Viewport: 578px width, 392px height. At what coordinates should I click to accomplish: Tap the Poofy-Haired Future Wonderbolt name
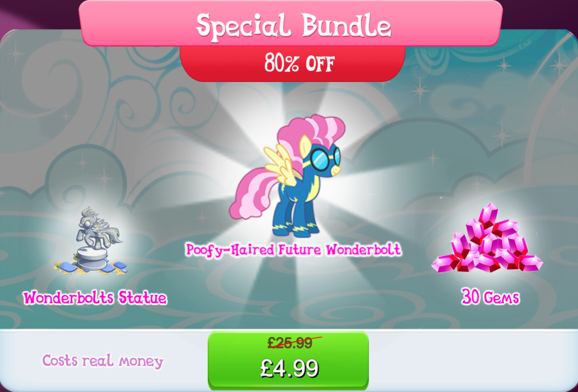tap(293, 249)
